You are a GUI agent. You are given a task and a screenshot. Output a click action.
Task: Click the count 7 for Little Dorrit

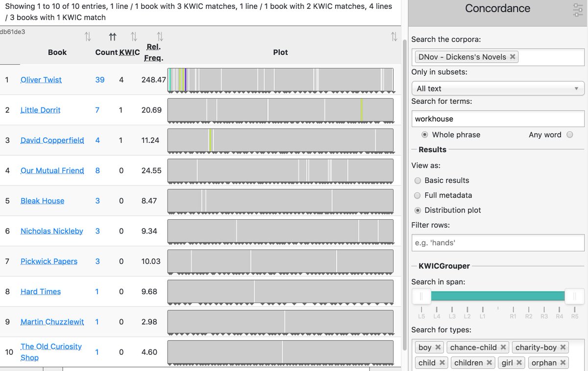[97, 110]
